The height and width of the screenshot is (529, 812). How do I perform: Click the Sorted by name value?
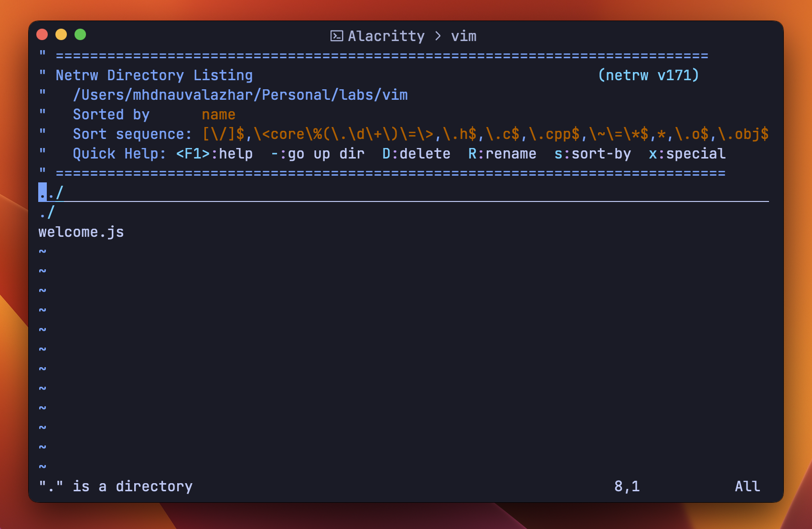[218, 114]
